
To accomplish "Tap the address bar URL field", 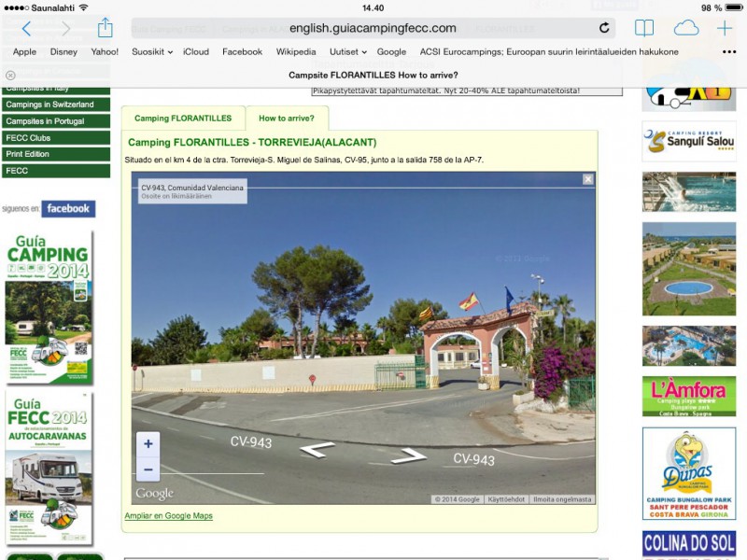I will click(x=373, y=28).
